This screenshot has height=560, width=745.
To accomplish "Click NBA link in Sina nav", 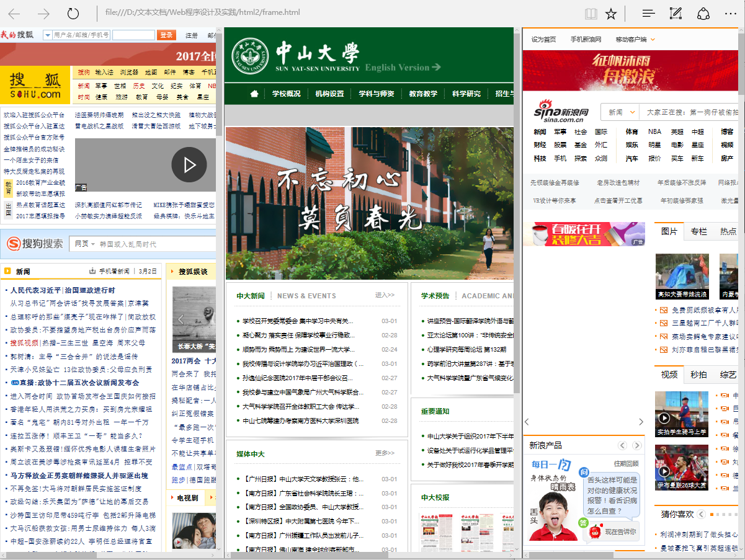I will (654, 131).
